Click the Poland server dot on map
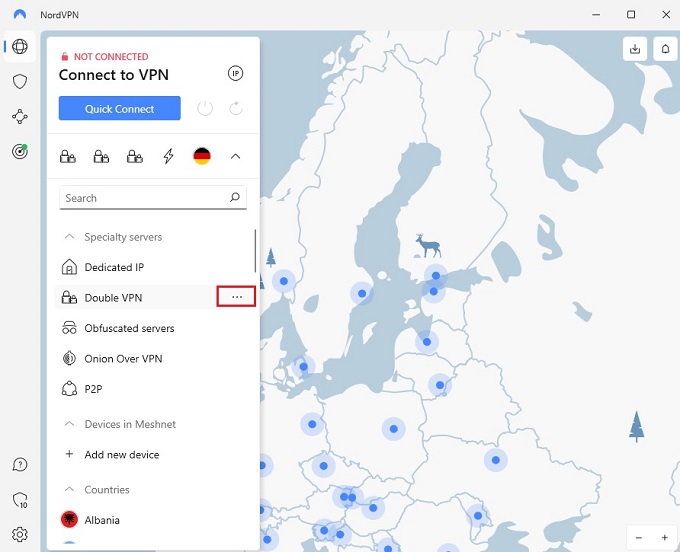Image resolution: width=680 pixels, height=552 pixels. 393,429
